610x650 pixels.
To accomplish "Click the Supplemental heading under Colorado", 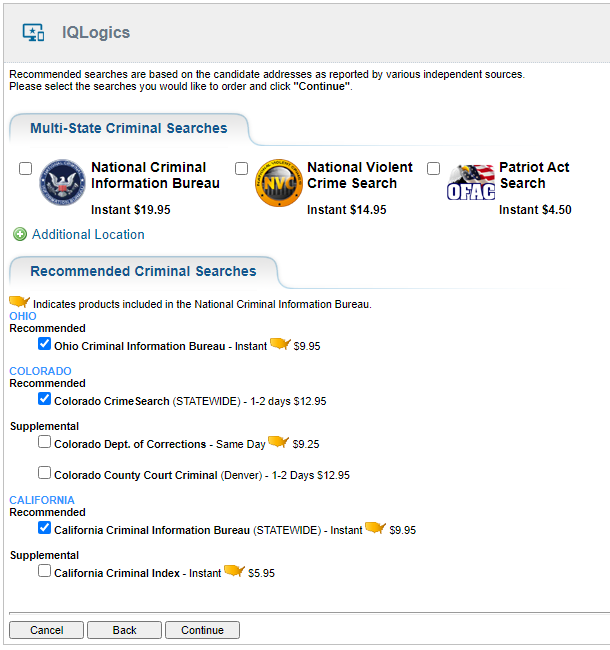I will click(44, 427).
